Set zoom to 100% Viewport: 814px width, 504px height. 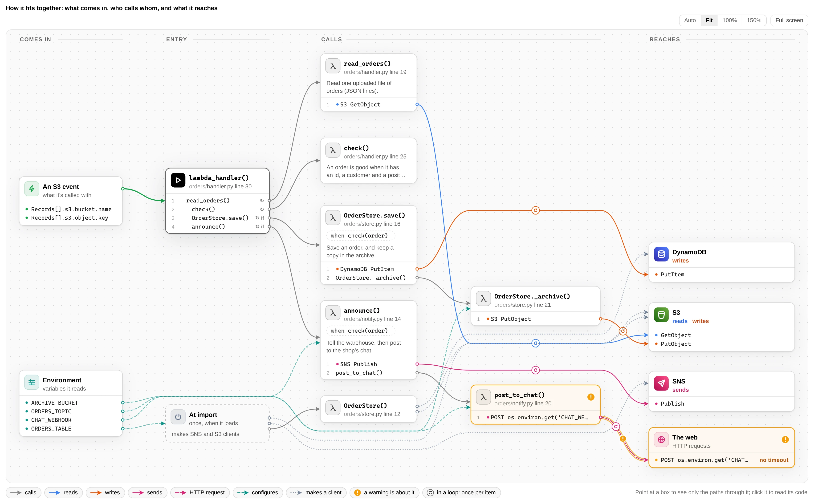click(x=729, y=20)
